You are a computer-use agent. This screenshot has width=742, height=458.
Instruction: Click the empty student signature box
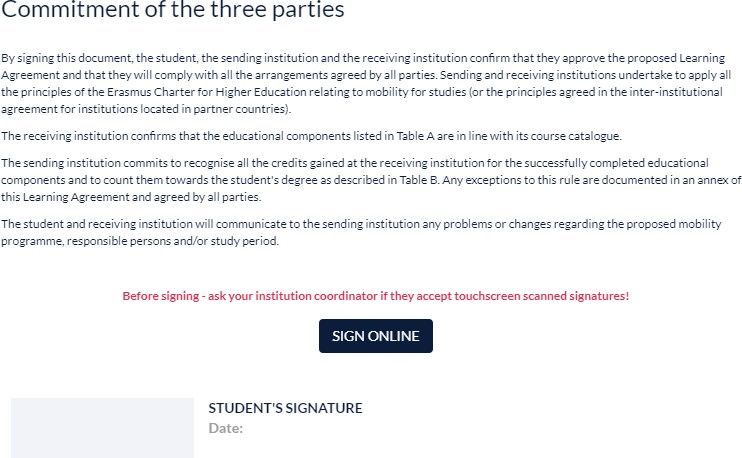click(x=102, y=428)
